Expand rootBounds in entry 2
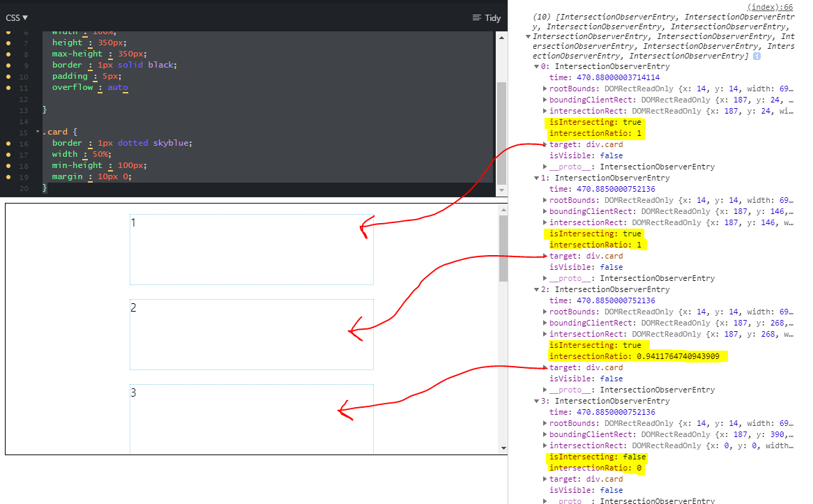The image size is (813, 504). pyautogui.click(x=545, y=312)
